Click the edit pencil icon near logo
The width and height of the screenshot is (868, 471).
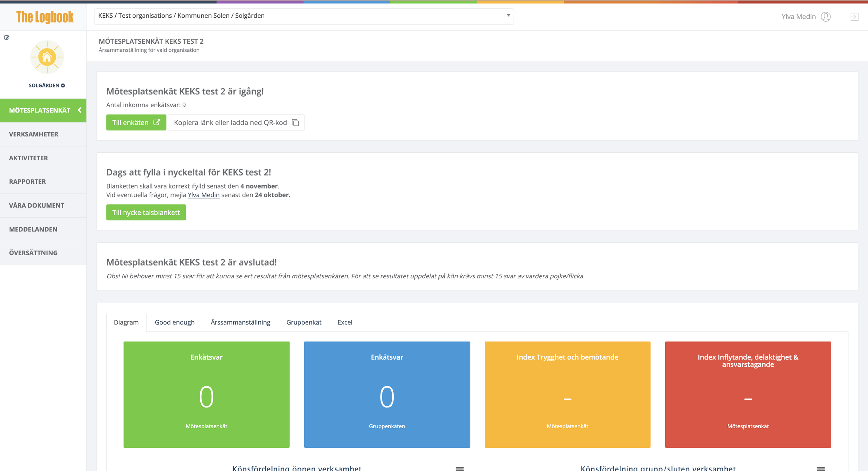[x=7, y=37]
